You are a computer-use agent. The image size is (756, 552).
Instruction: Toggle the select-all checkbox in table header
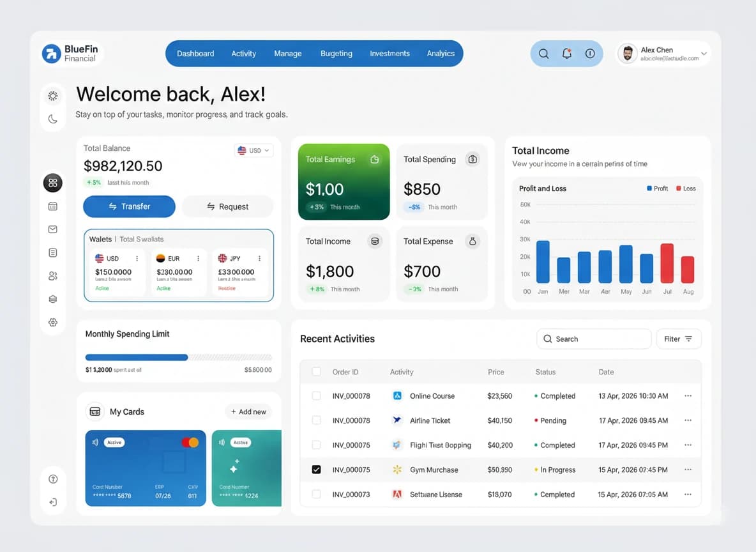(x=316, y=372)
